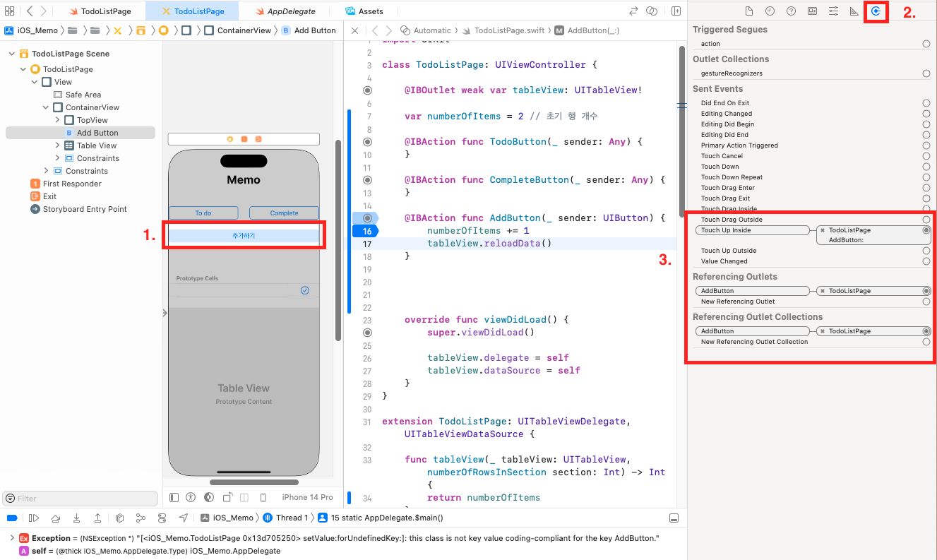Click the connection circle for action segue
937x560 pixels.
point(926,44)
